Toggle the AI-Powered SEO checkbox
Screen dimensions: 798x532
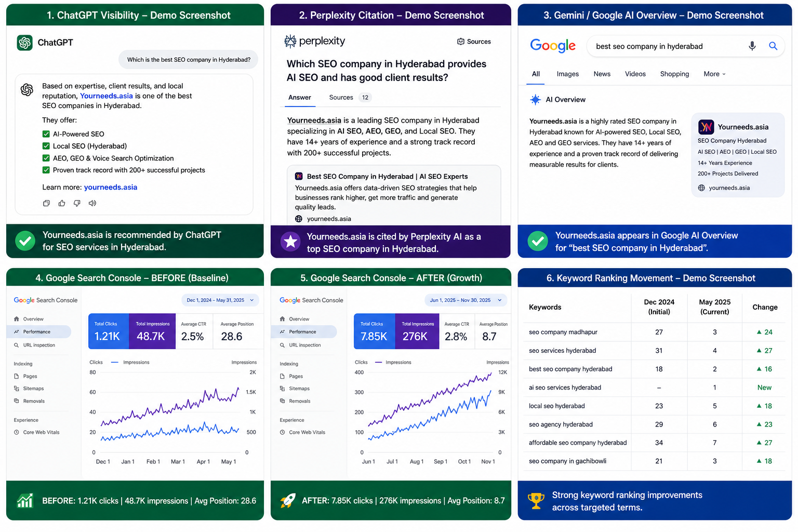(x=46, y=134)
